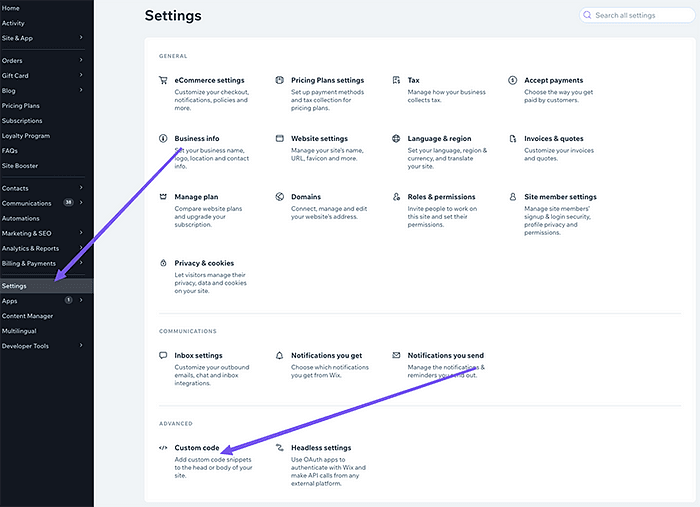
Task: Expand the Billing & Payments submenu
Action: (81, 263)
